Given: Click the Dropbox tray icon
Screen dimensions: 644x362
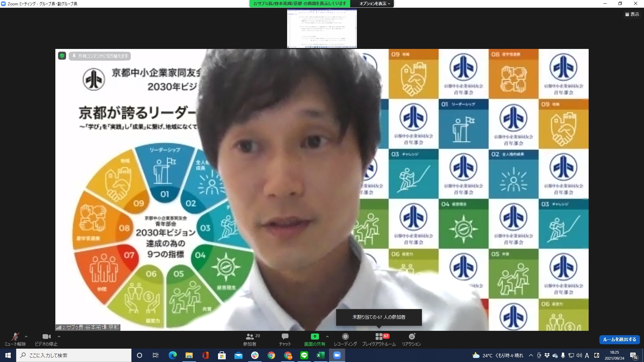Looking at the screenshot, I should pos(547,355).
